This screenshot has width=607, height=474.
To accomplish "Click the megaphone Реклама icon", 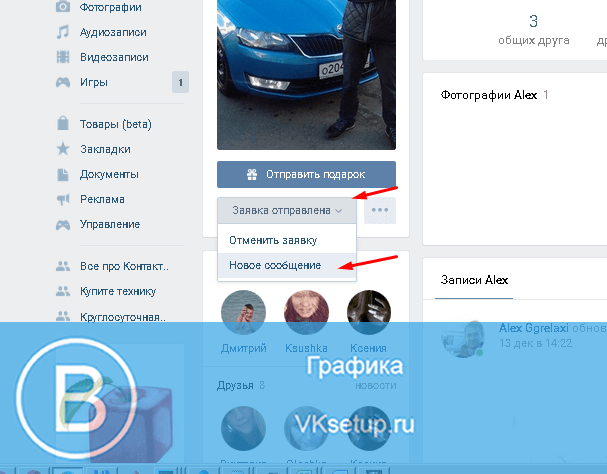I will (x=63, y=199).
